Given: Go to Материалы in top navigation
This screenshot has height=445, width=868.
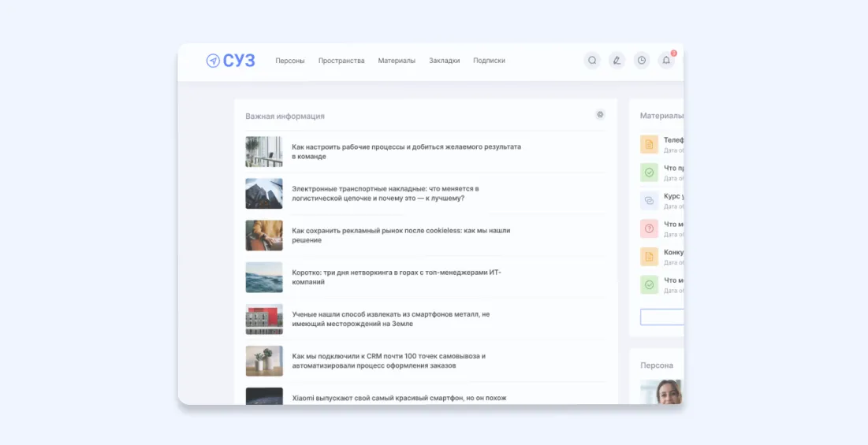Looking at the screenshot, I should click(397, 61).
